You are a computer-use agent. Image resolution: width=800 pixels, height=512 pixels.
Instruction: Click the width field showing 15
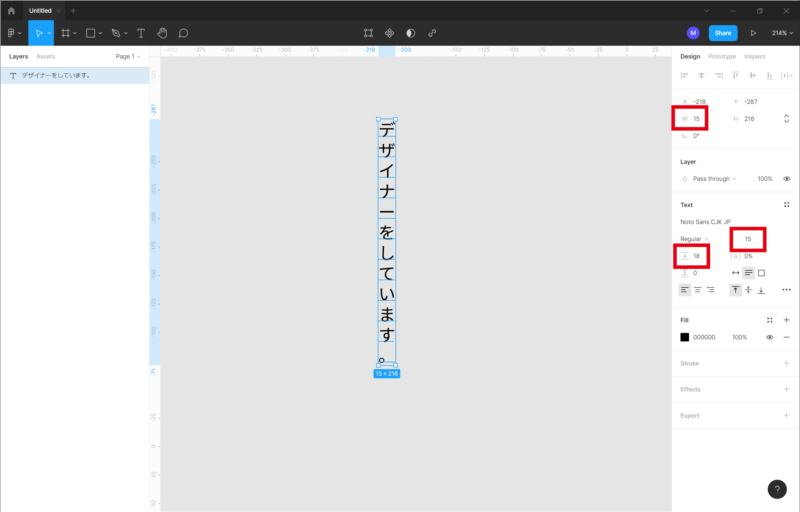pyautogui.click(x=698, y=119)
